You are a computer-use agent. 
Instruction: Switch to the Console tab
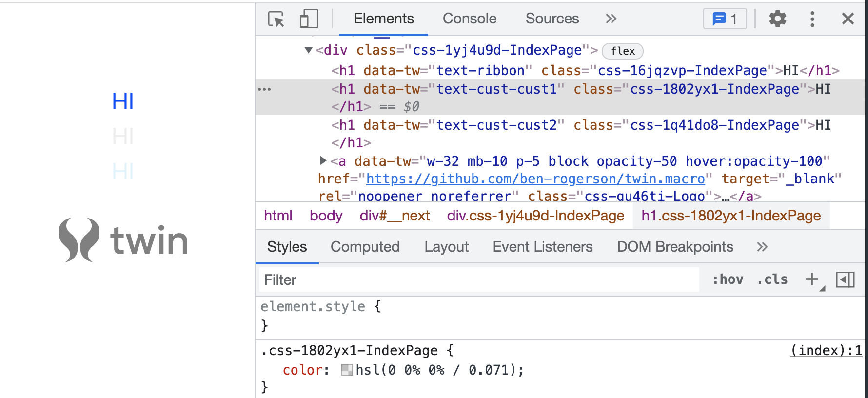pyautogui.click(x=470, y=19)
